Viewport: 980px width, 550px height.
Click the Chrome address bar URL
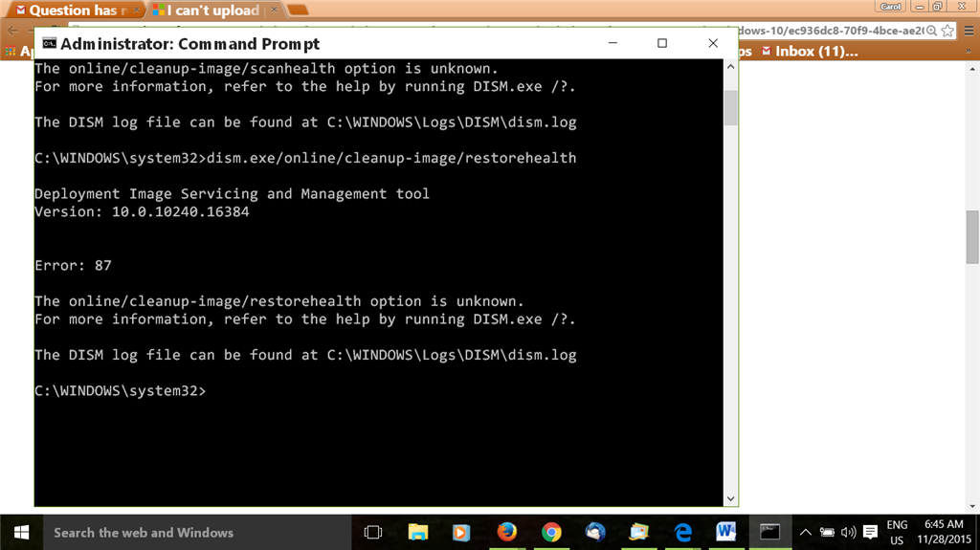coord(830,31)
